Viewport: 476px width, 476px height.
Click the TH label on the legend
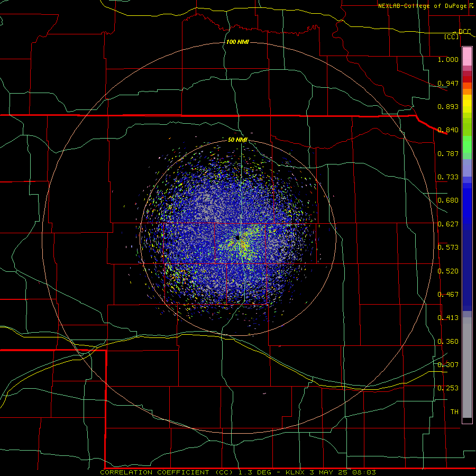click(454, 412)
